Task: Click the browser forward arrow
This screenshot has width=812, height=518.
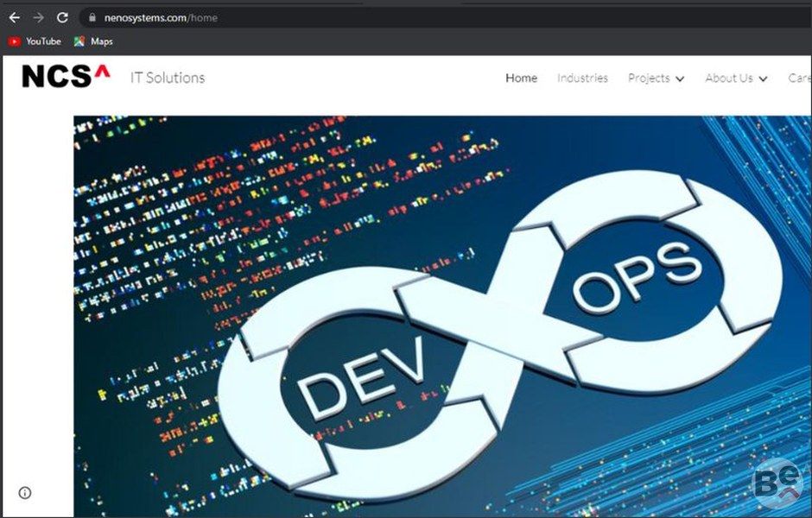Action: coord(38,17)
